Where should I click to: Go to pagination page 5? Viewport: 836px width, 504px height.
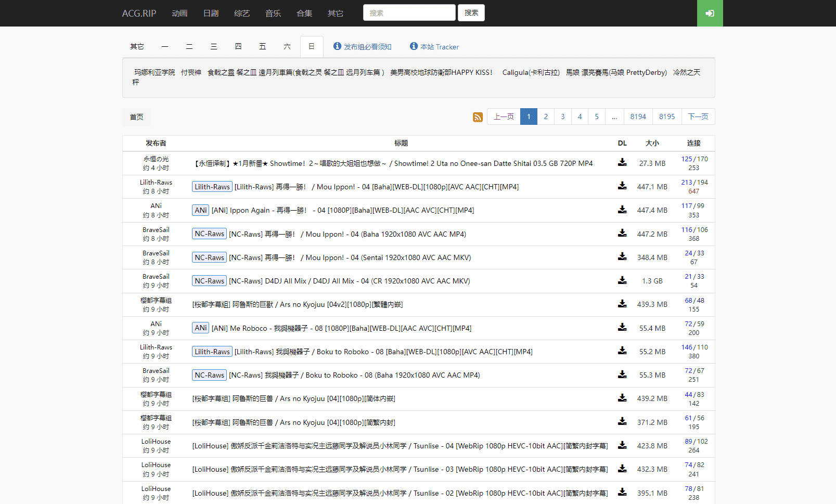point(597,117)
